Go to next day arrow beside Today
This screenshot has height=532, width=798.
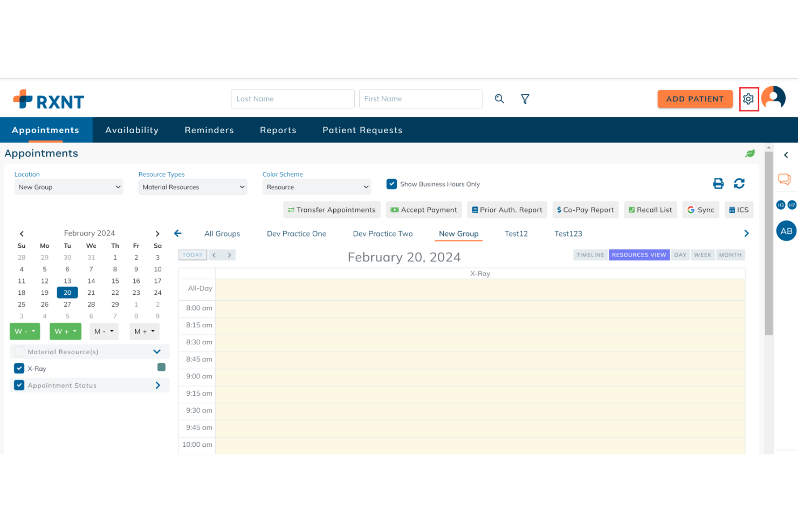229,255
